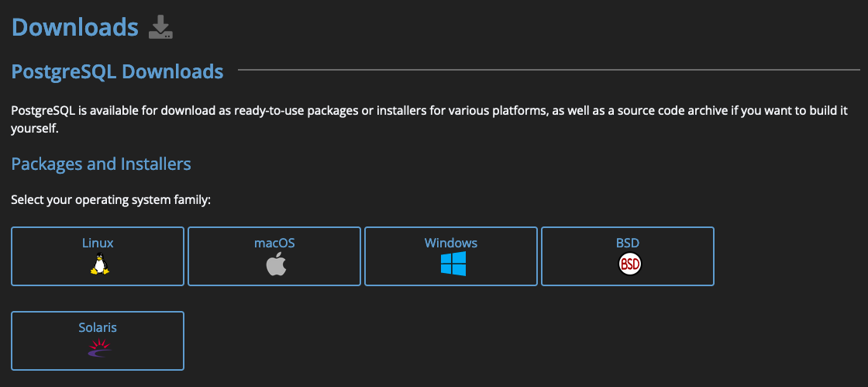The height and width of the screenshot is (387, 868).
Task: Open the Linux text link
Action: click(98, 243)
